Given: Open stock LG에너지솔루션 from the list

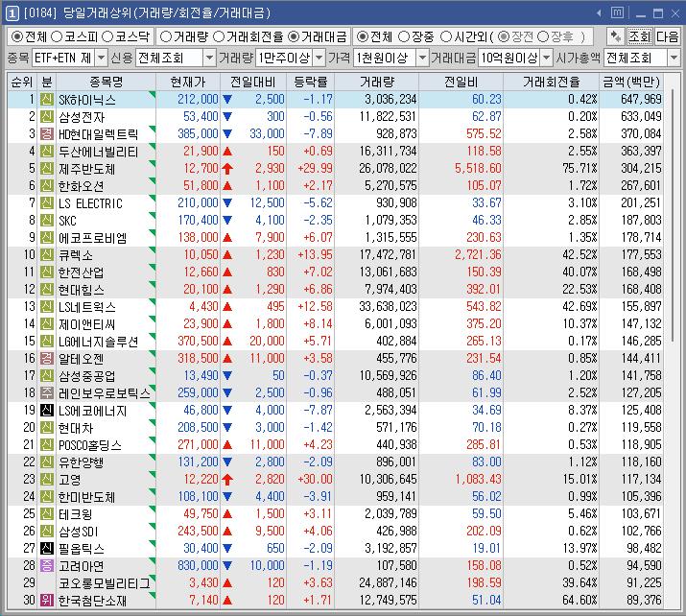Looking at the screenshot, I should tap(99, 342).
